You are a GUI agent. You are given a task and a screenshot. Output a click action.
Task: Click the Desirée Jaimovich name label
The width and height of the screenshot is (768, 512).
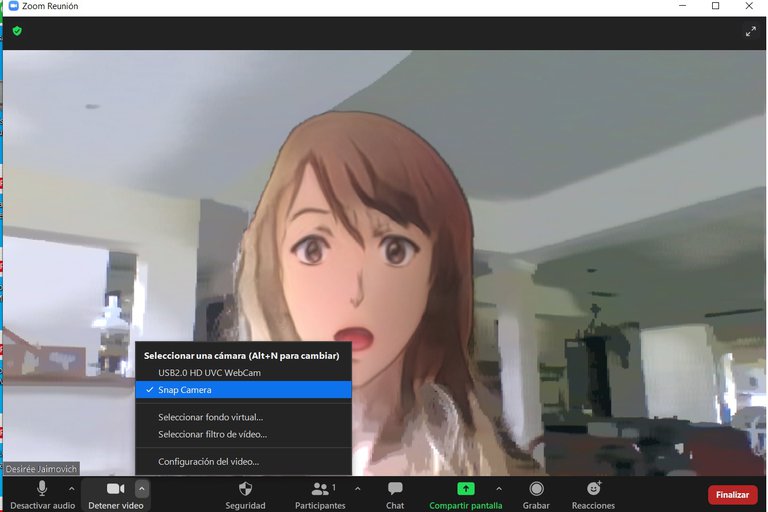click(x=41, y=469)
